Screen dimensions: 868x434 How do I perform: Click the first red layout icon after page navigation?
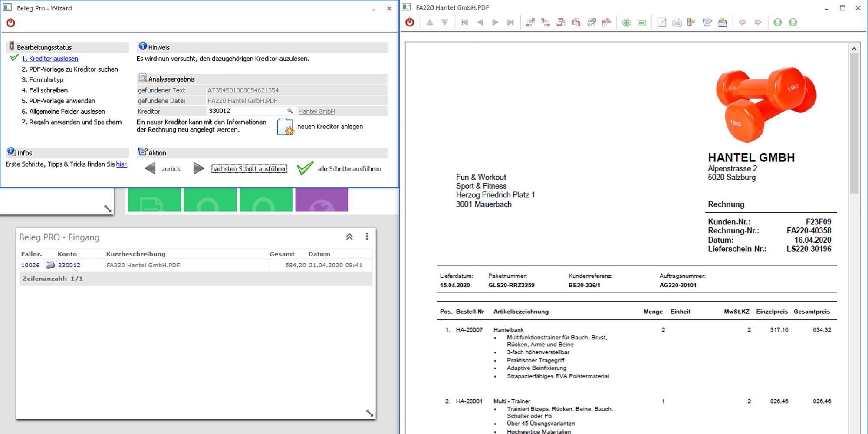(530, 22)
